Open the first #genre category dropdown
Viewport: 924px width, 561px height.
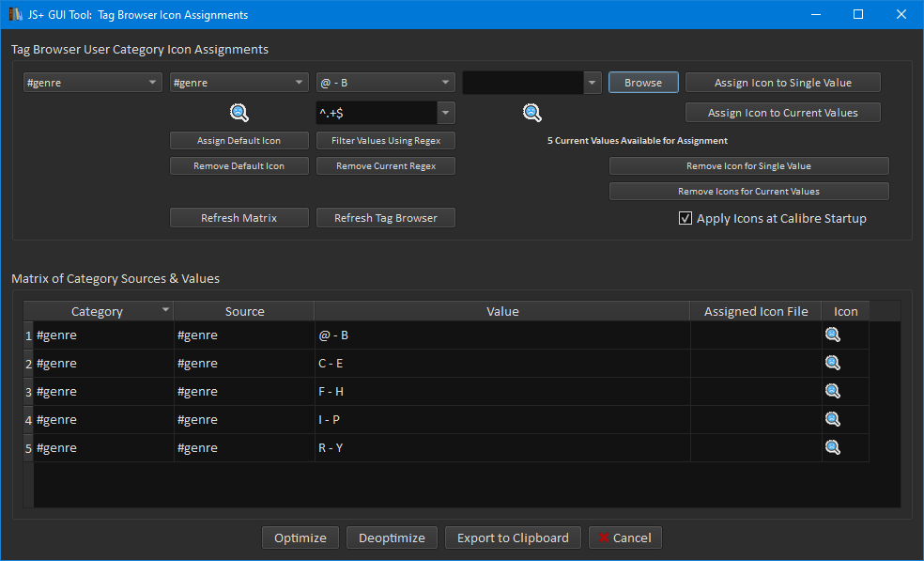(93, 83)
